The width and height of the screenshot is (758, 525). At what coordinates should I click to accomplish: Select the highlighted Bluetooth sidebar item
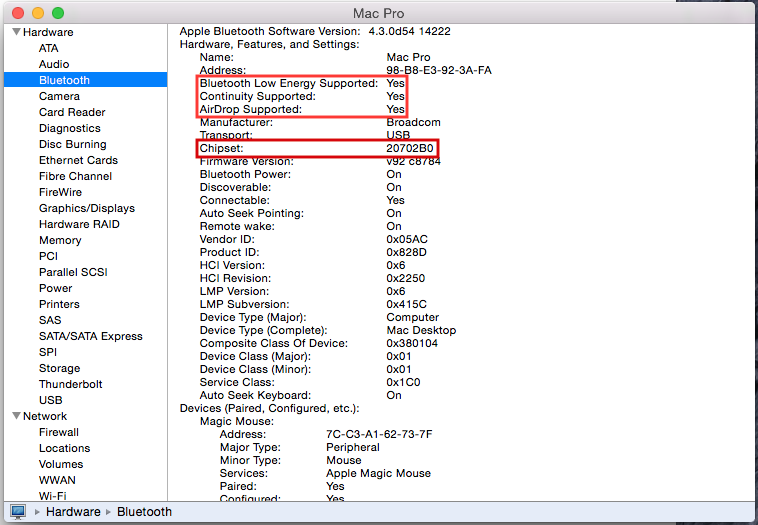click(x=86, y=80)
